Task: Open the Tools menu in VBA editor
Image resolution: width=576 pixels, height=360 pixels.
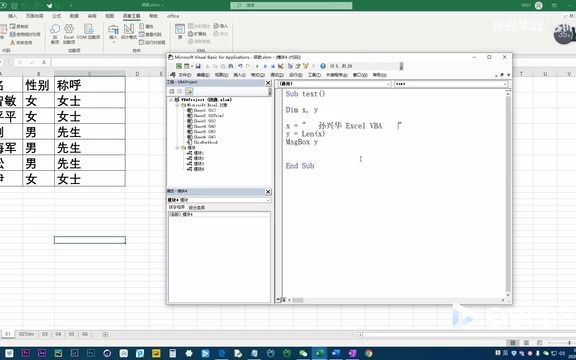Action: pos(314,75)
